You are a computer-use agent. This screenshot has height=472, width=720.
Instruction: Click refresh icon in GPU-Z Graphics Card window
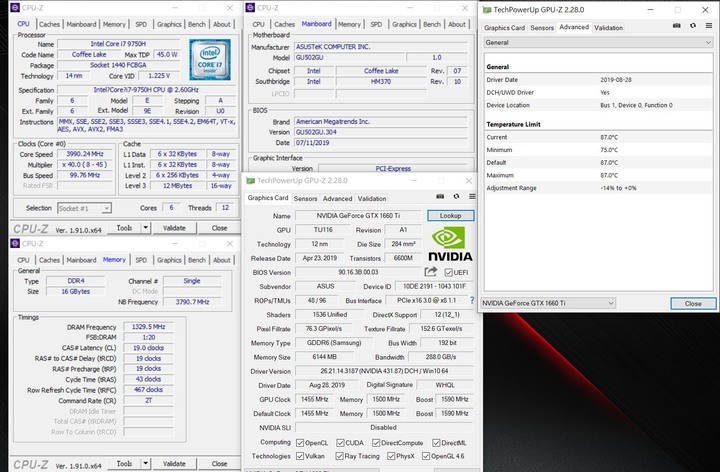(x=456, y=197)
